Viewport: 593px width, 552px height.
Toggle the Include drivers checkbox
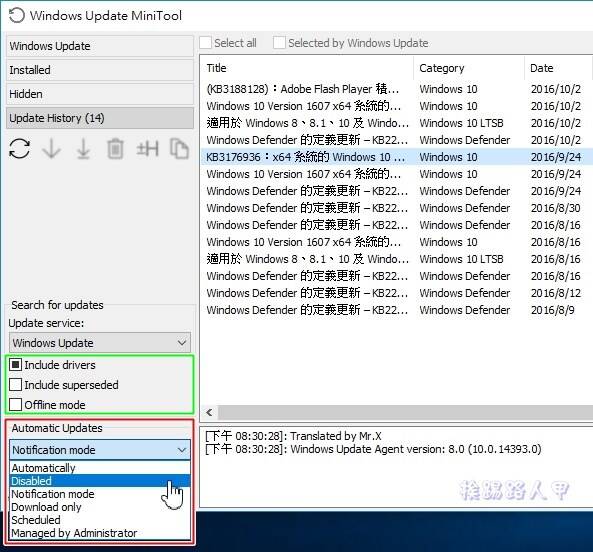click(x=16, y=365)
